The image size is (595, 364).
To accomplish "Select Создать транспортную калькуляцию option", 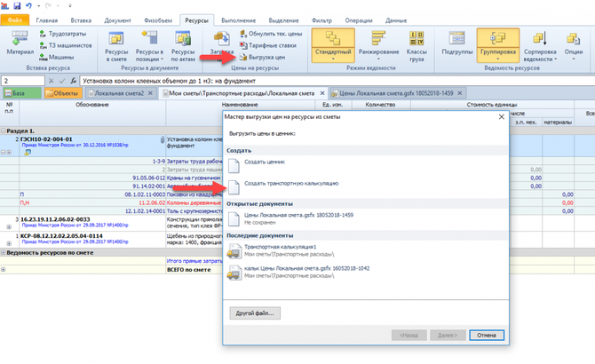I will coord(291,184).
